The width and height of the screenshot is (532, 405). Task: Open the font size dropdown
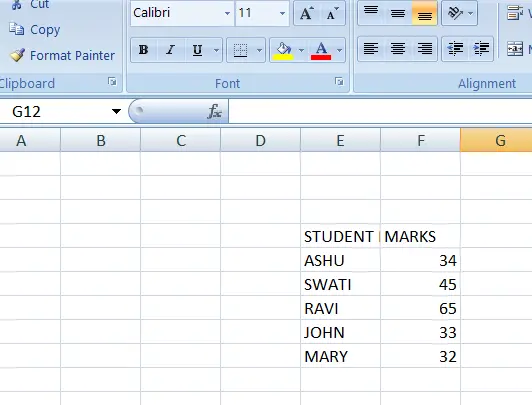(282, 13)
